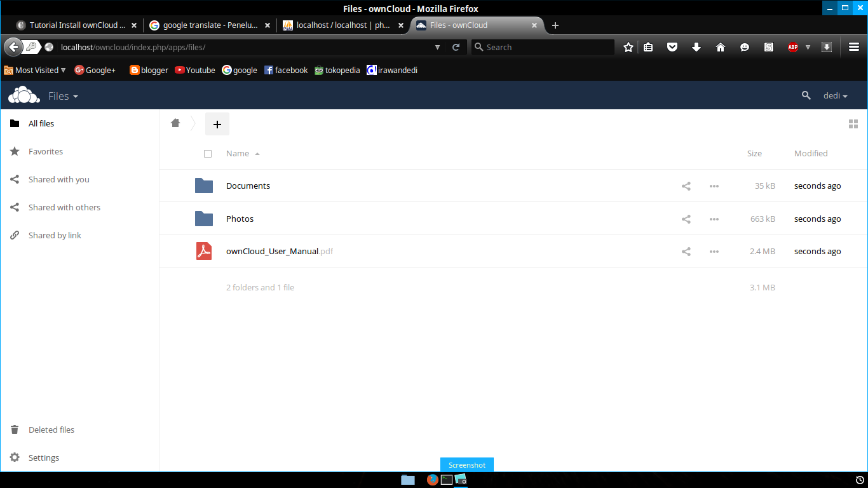Open ownCloud Settings from the sidebar
Viewport: 868px width, 488px height.
coord(43,457)
